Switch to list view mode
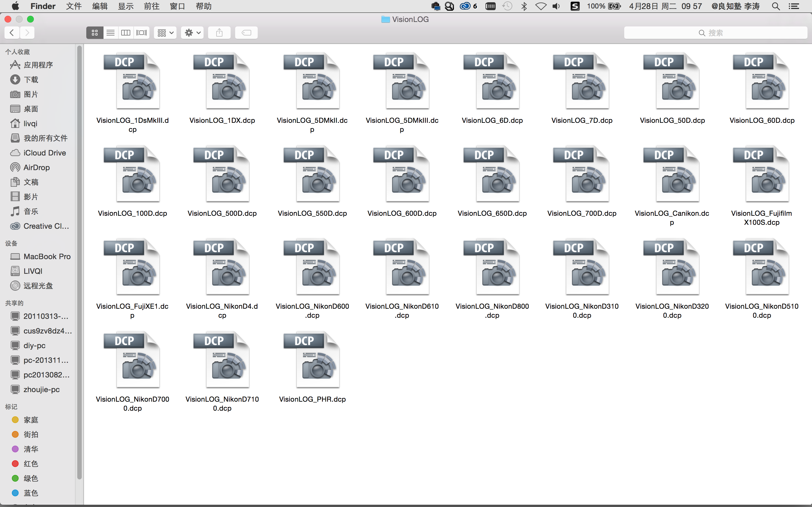This screenshot has height=507, width=812. click(x=111, y=32)
